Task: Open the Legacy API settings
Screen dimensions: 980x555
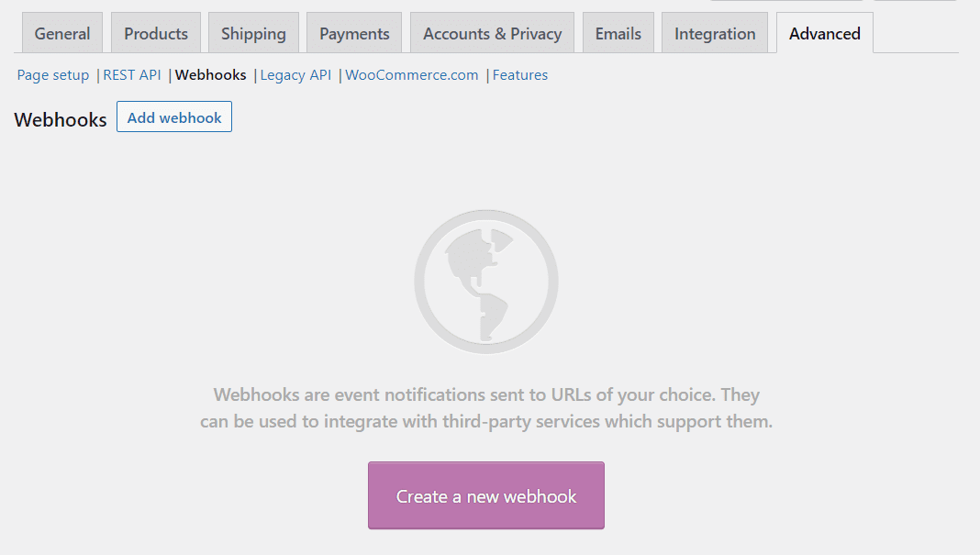Action: 295,74
